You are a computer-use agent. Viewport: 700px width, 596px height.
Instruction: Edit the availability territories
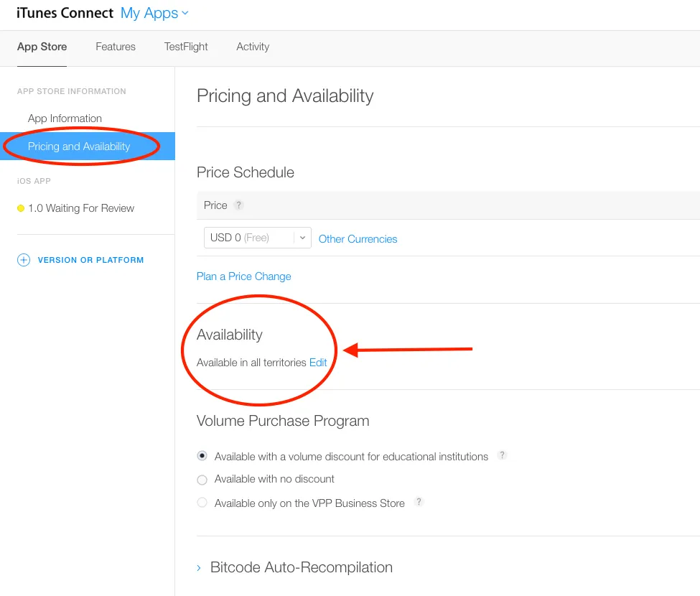[x=318, y=363]
